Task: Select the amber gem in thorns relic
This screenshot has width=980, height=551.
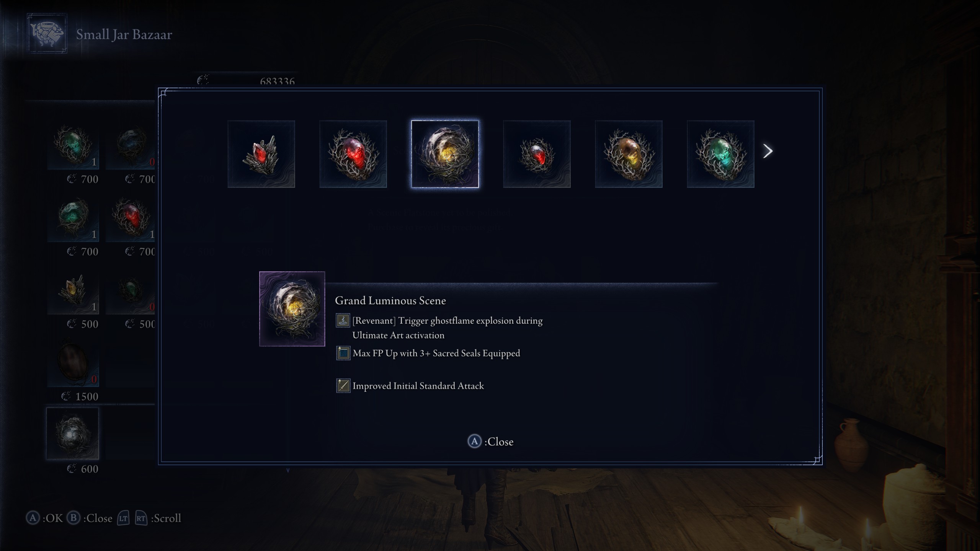Action: click(x=629, y=154)
